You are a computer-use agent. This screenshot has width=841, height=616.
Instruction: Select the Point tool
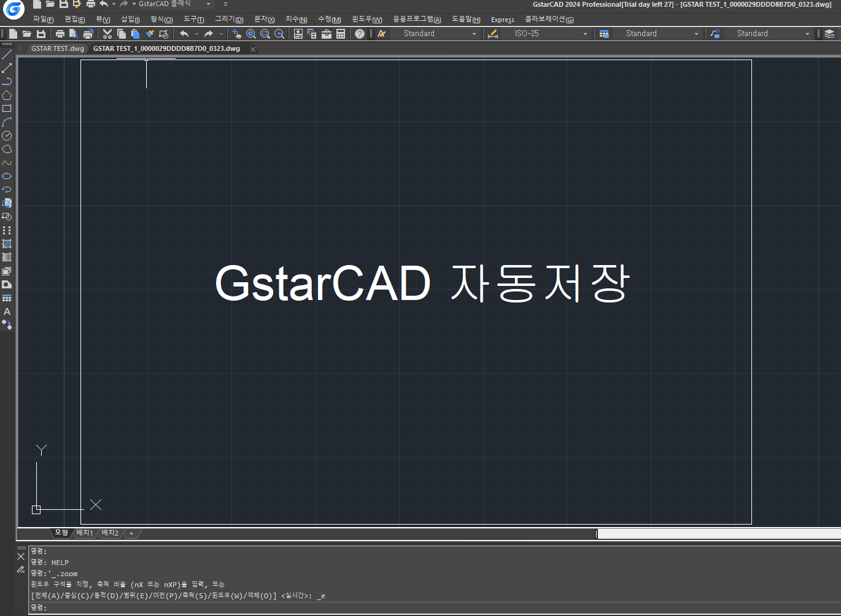pyautogui.click(x=7, y=230)
